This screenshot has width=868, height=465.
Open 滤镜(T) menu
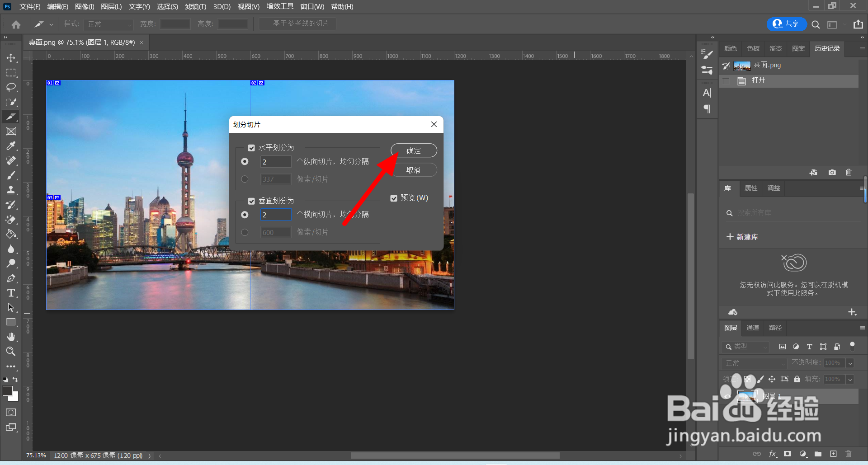coord(196,6)
